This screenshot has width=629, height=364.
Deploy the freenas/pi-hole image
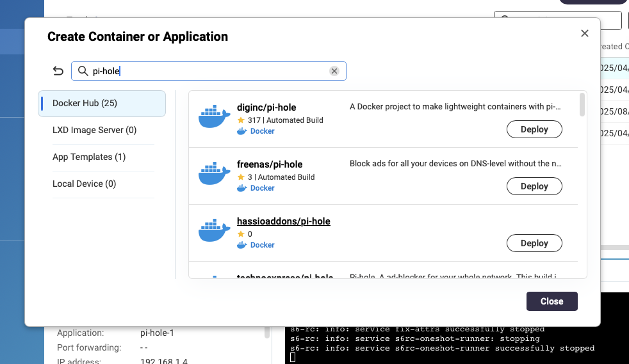(x=534, y=186)
